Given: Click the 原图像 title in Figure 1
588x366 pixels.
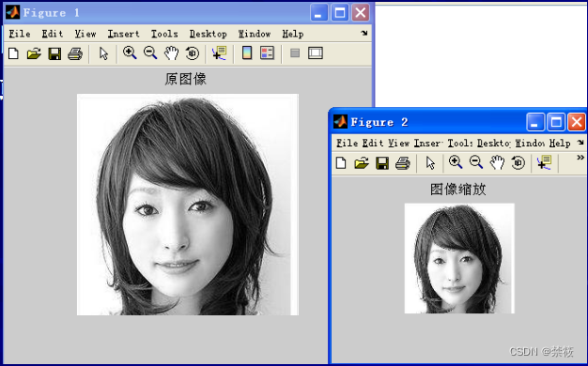Looking at the screenshot, I should click(x=186, y=79).
